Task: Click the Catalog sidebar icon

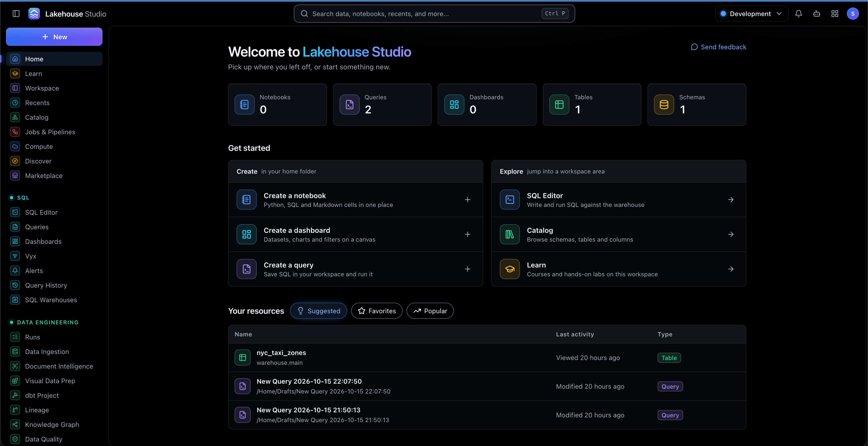Action: (15, 117)
